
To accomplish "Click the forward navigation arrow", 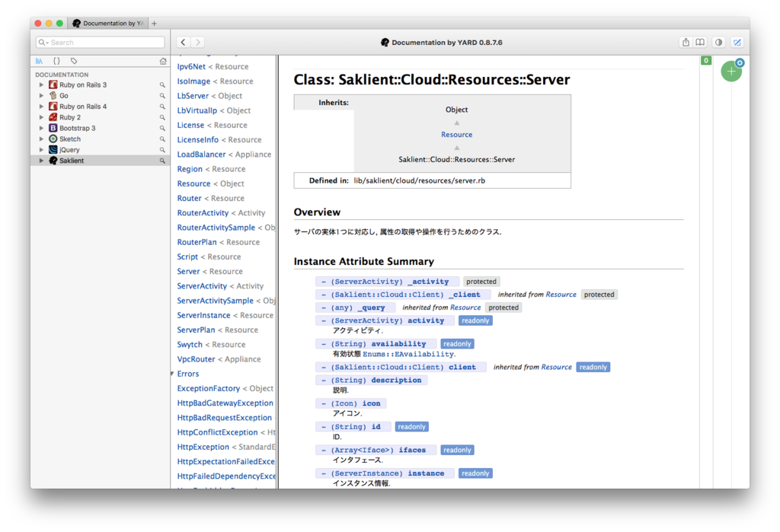I will click(197, 43).
